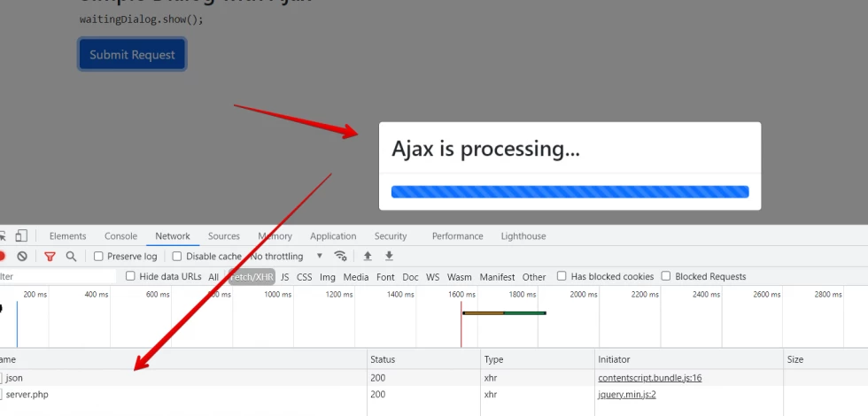This screenshot has height=416, width=868.
Task: Open contentscript.bundle.js:16 initiator link
Action: coord(650,378)
